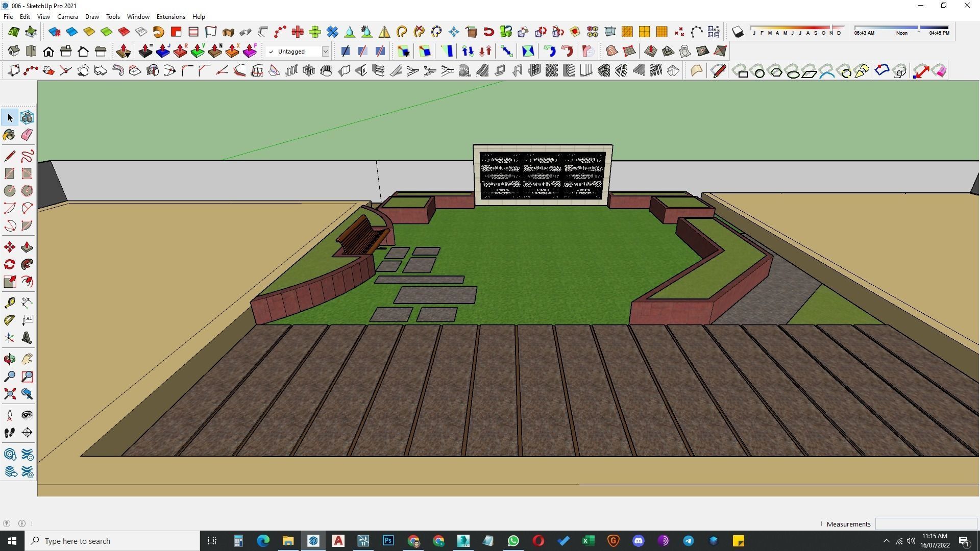Activate the Orbit camera tool
The width and height of the screenshot is (980, 551).
point(9,359)
